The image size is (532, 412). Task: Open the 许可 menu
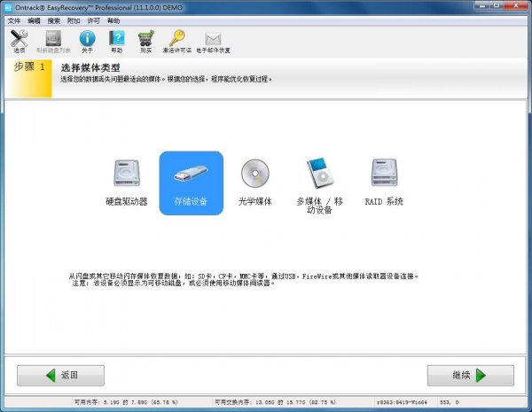coord(93,19)
